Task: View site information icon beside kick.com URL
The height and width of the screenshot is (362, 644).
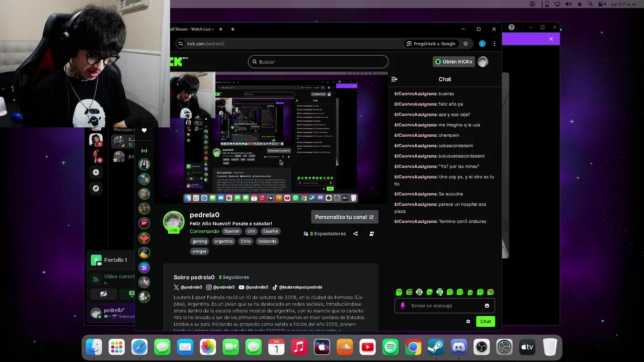Action: click(x=181, y=44)
